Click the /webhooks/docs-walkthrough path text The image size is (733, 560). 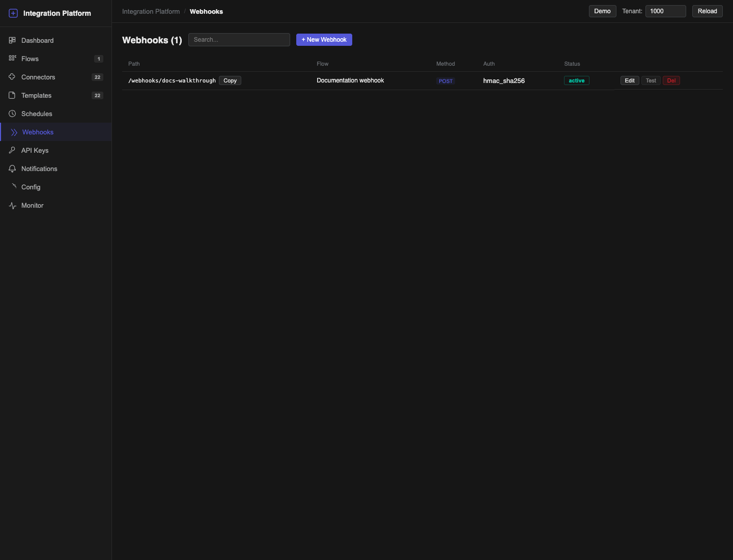(172, 80)
